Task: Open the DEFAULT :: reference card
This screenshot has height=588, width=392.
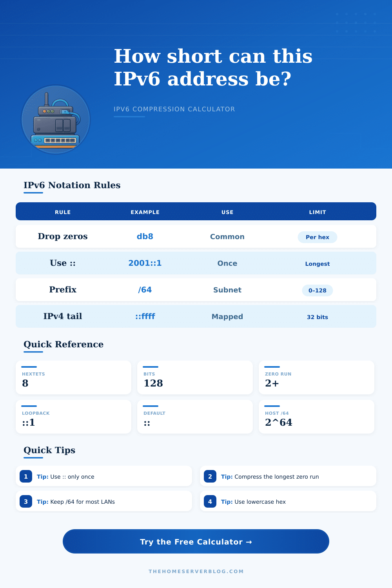Action: 195,417
